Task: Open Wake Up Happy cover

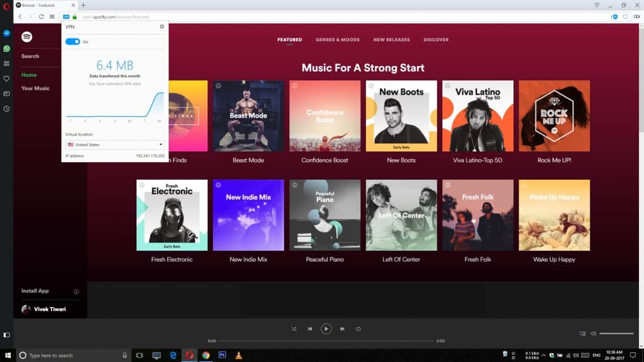Action: (x=554, y=215)
